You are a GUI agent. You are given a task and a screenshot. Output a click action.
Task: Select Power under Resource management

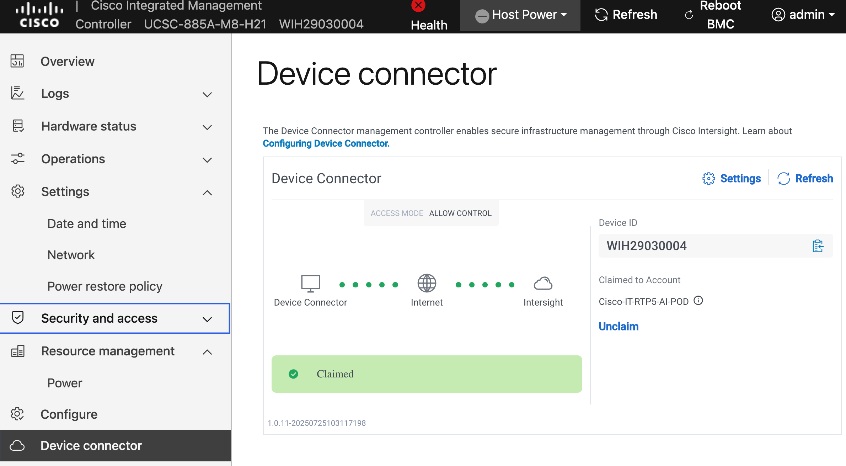pyautogui.click(x=65, y=383)
